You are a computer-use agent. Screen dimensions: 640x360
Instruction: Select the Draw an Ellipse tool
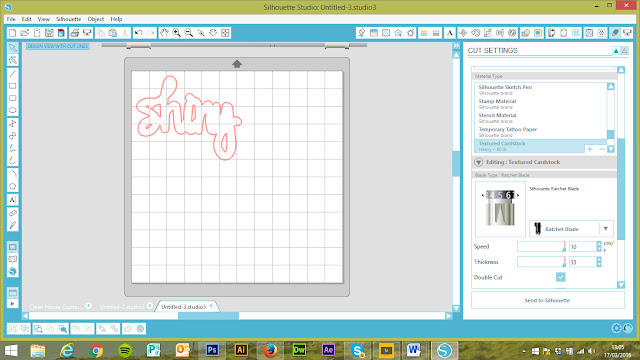click(x=13, y=110)
